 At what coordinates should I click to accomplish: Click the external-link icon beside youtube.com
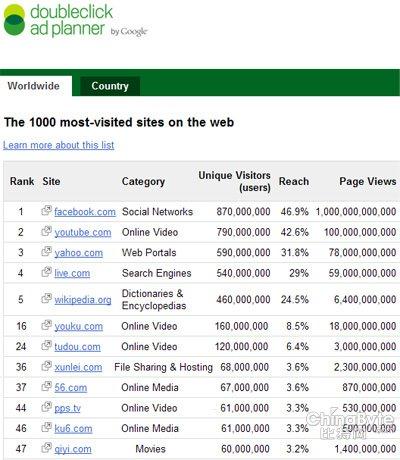(46, 231)
